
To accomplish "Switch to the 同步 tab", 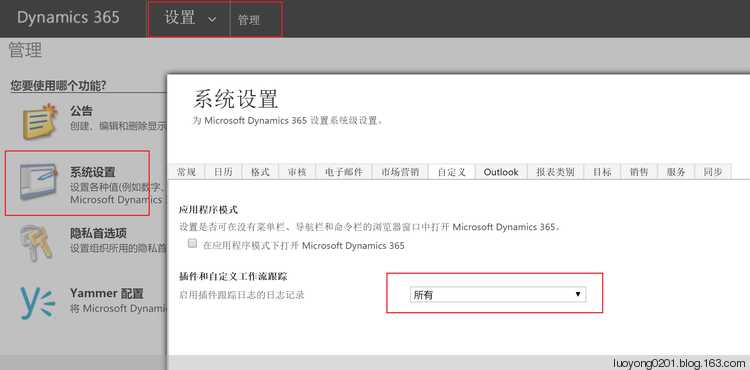I will pyautogui.click(x=713, y=172).
